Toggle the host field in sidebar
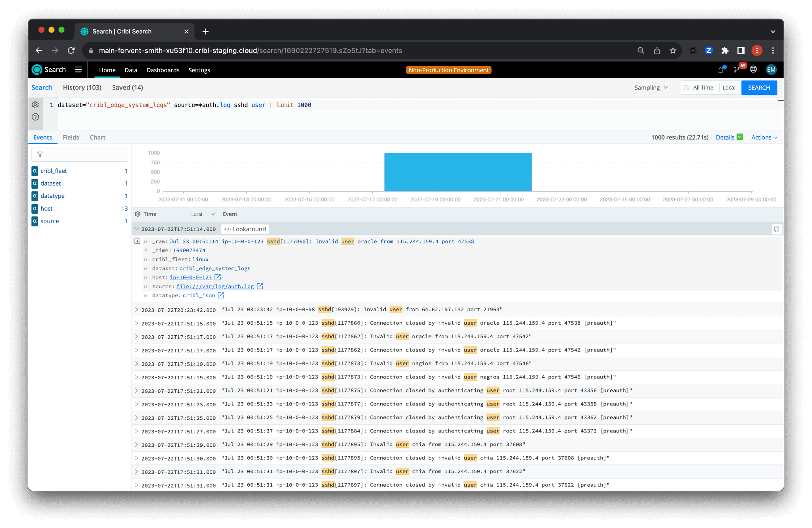812x528 pixels. coord(46,209)
